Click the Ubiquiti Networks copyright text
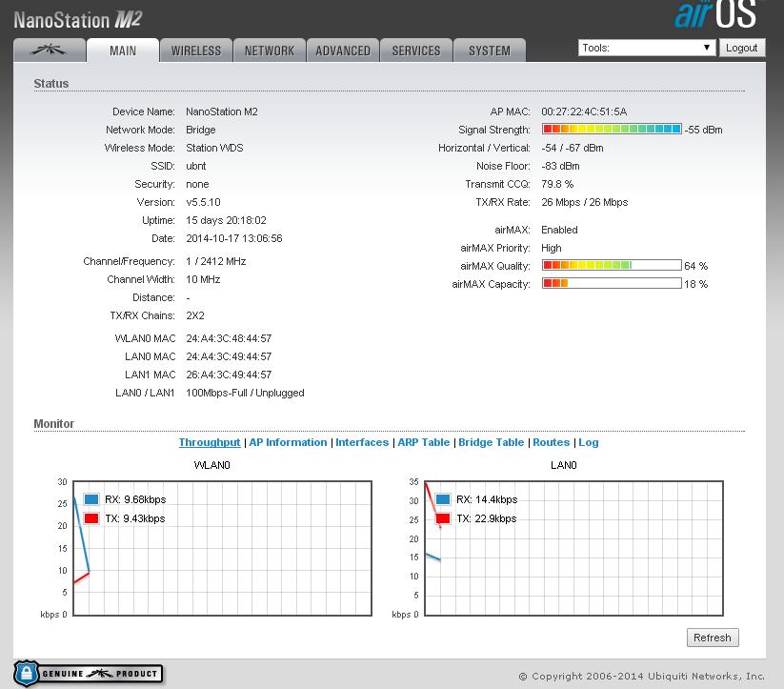This screenshot has height=689, width=784. (x=641, y=676)
